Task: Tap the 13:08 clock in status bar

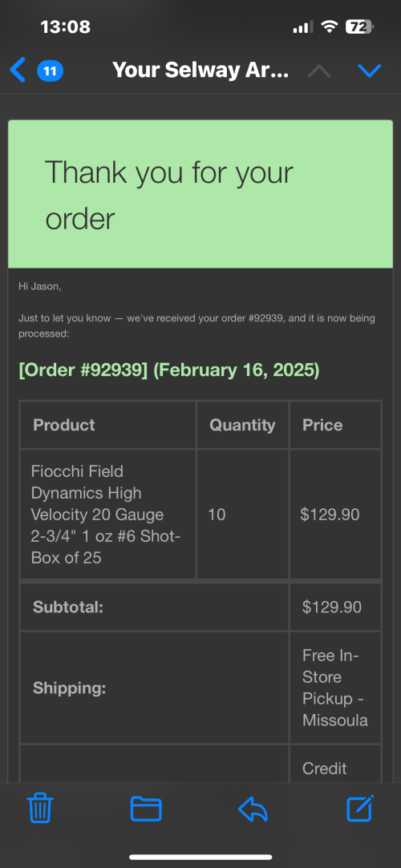Action: pos(65,26)
